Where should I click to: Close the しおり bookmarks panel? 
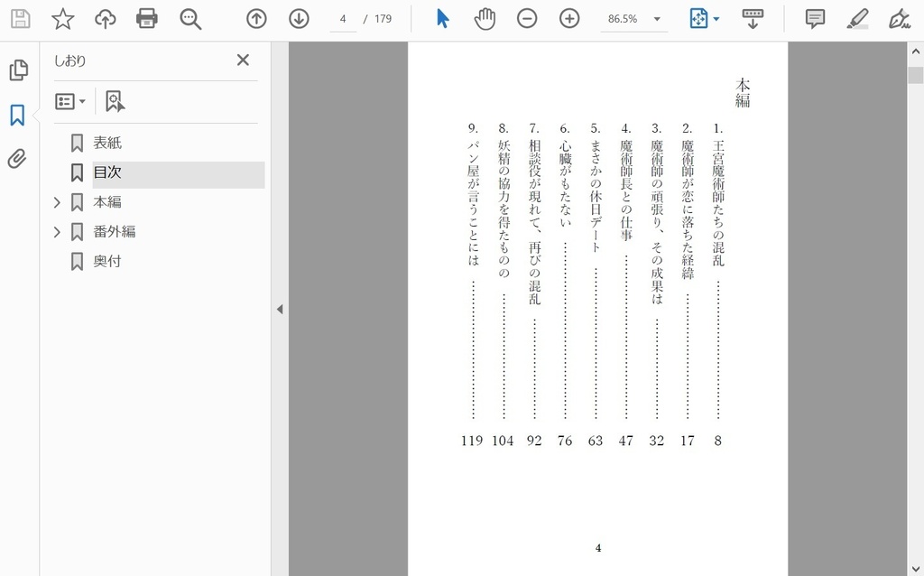coord(243,60)
